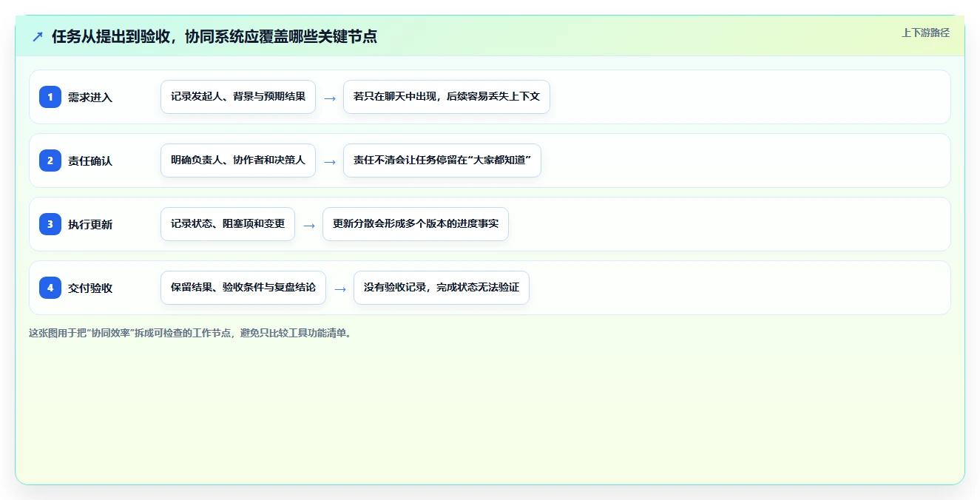Click the number 1 badge for 需求进入
This screenshot has width=980, height=500.
[50, 97]
